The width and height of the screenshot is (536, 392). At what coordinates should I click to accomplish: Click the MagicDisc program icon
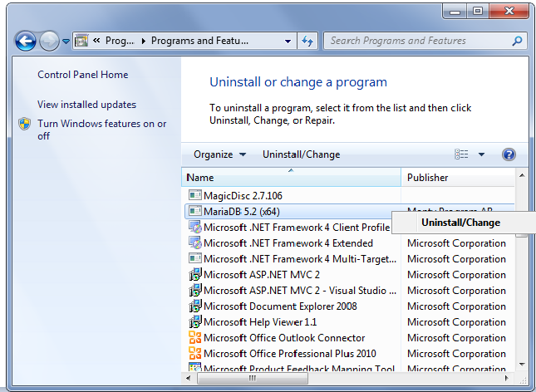pos(195,195)
